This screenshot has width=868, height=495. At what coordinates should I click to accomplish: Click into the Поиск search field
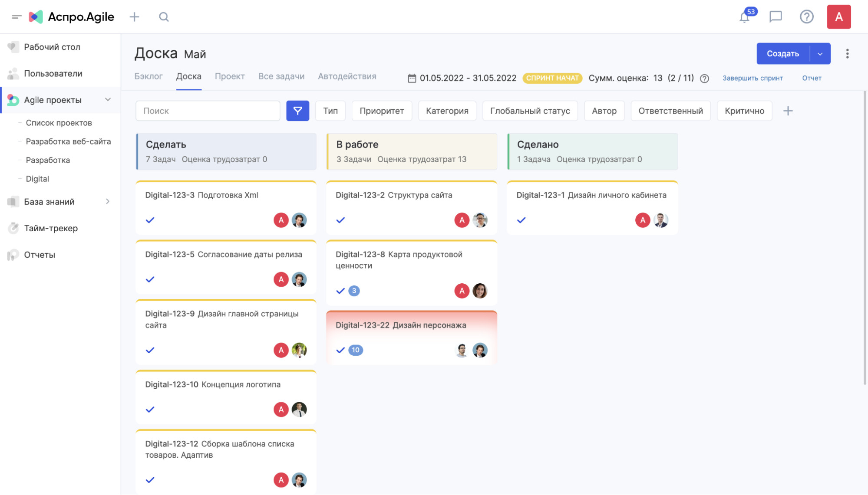pos(208,111)
